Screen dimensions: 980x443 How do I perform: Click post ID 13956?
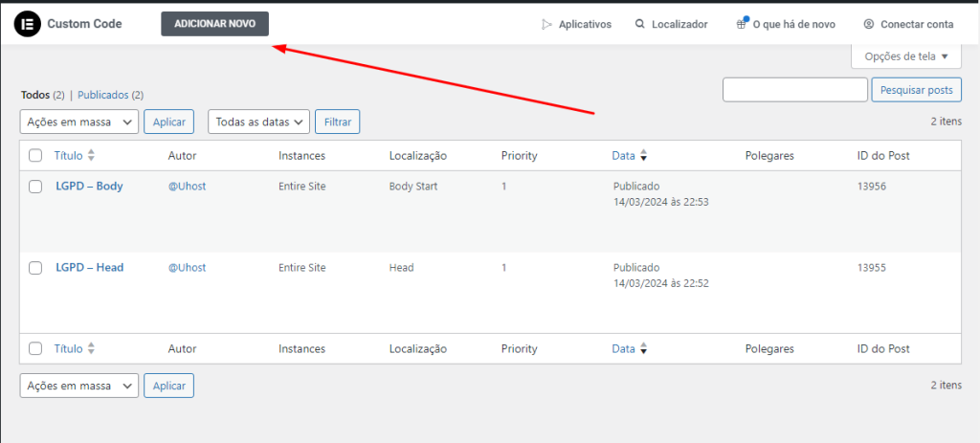click(873, 187)
